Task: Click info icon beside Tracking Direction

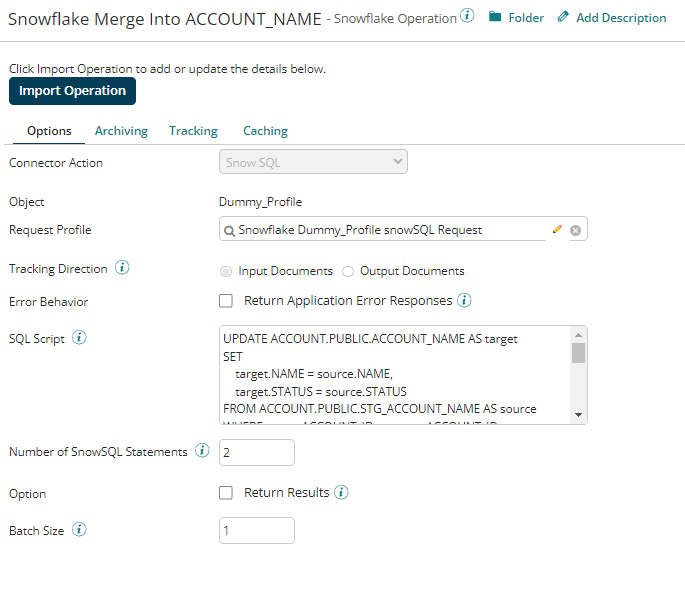Action: [x=122, y=269]
